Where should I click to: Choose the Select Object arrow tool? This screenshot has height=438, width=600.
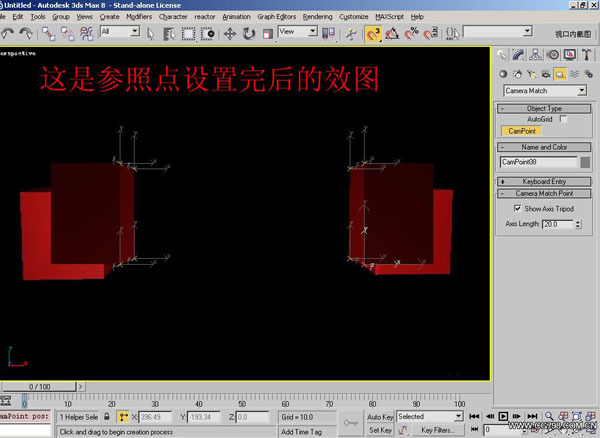[151, 34]
